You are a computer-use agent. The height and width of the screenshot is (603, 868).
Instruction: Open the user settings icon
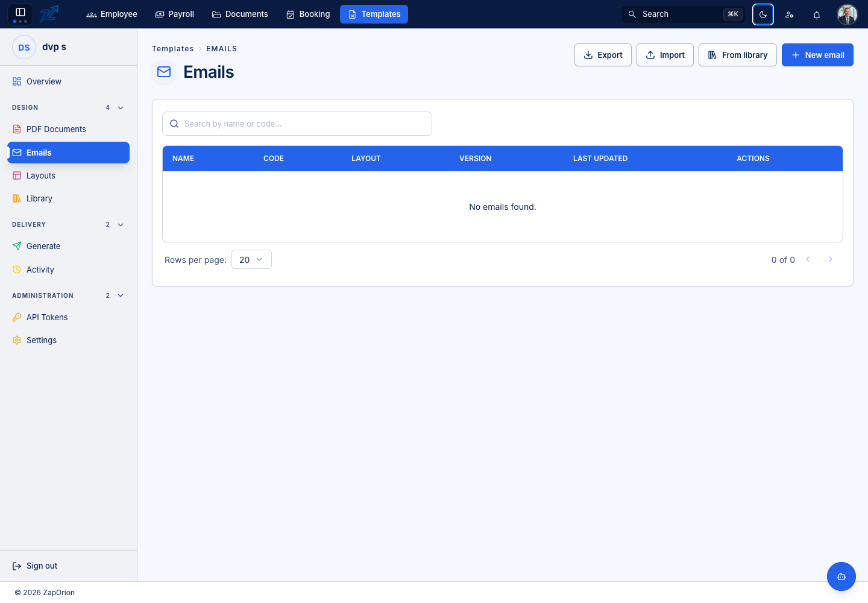(790, 14)
